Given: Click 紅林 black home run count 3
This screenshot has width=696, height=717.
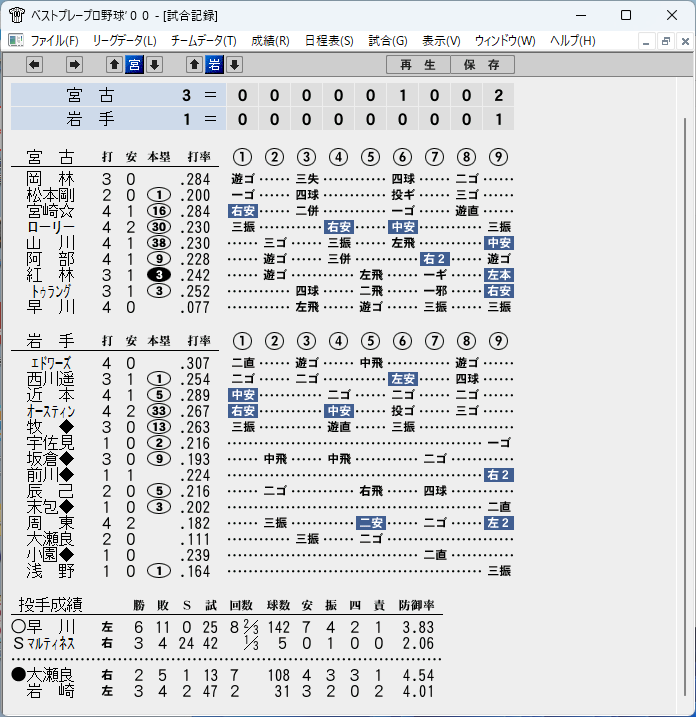Looking at the screenshot, I should click(x=159, y=275).
